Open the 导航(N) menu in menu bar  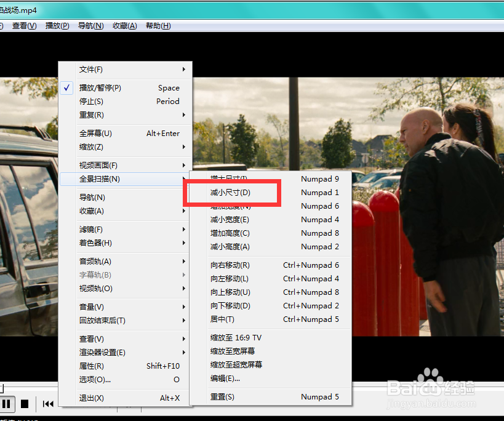(x=91, y=26)
